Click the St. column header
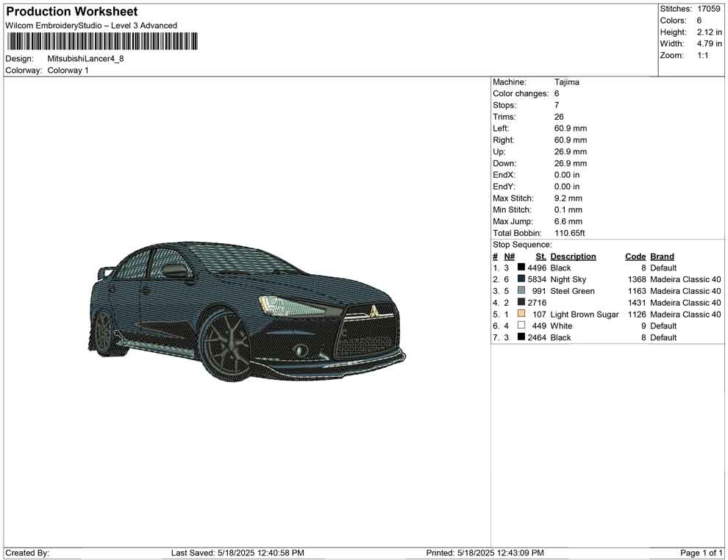 (x=540, y=256)
